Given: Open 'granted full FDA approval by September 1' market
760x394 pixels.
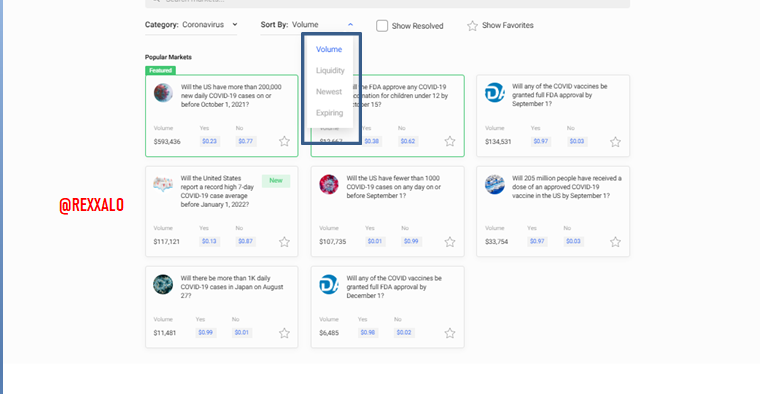Looking at the screenshot, I should [x=559, y=95].
